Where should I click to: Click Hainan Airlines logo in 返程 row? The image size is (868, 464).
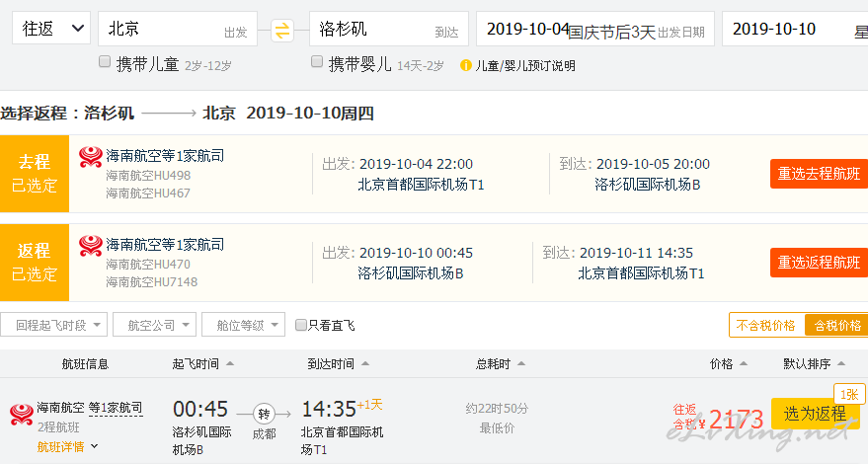(x=91, y=246)
